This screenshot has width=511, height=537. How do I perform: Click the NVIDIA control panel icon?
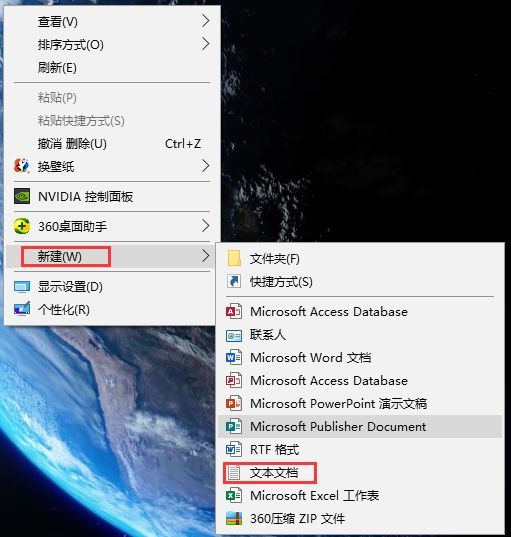coord(22,196)
